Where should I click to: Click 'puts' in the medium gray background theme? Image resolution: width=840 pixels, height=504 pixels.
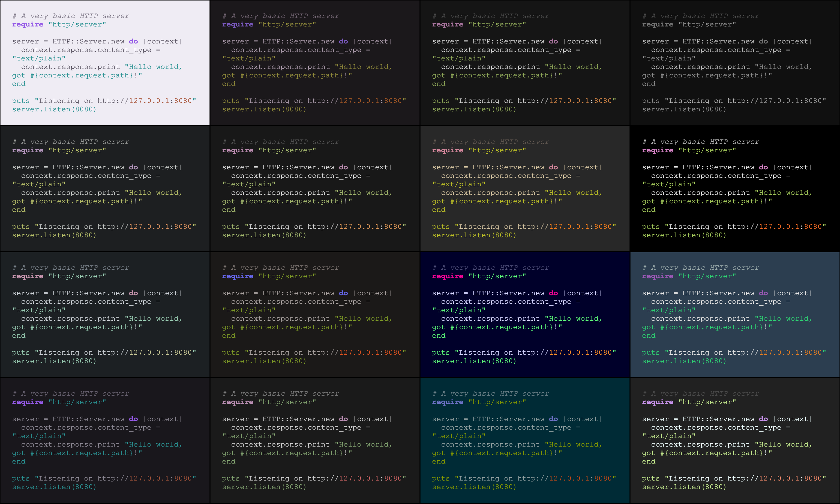tap(440, 227)
